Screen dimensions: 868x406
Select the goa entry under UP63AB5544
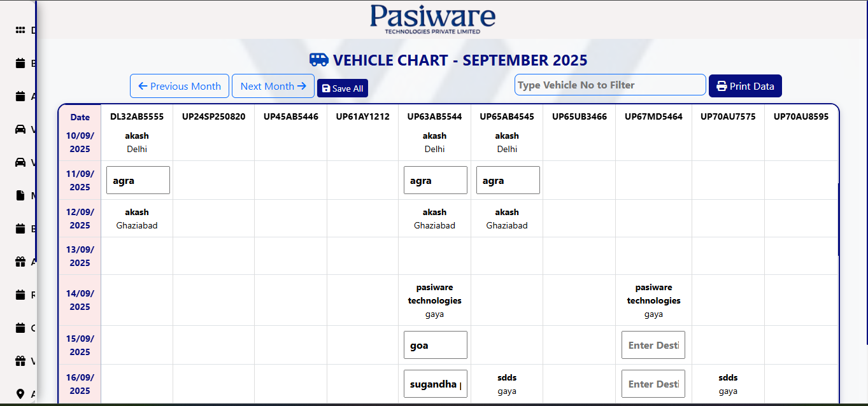coord(435,344)
